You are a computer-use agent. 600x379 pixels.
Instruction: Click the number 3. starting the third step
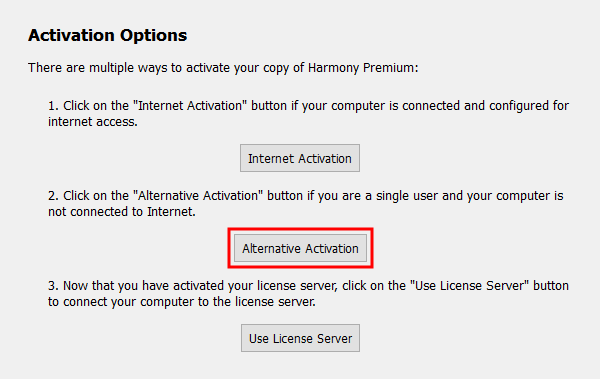53,286
